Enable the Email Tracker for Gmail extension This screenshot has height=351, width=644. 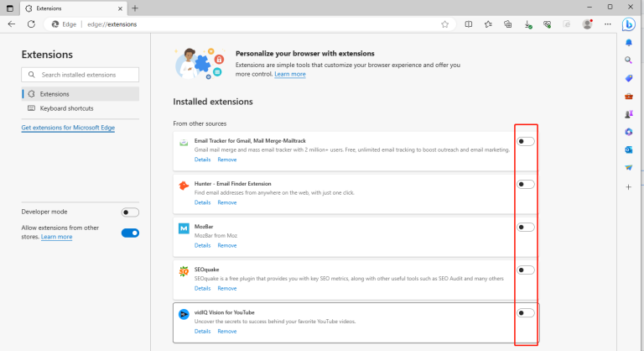point(526,141)
